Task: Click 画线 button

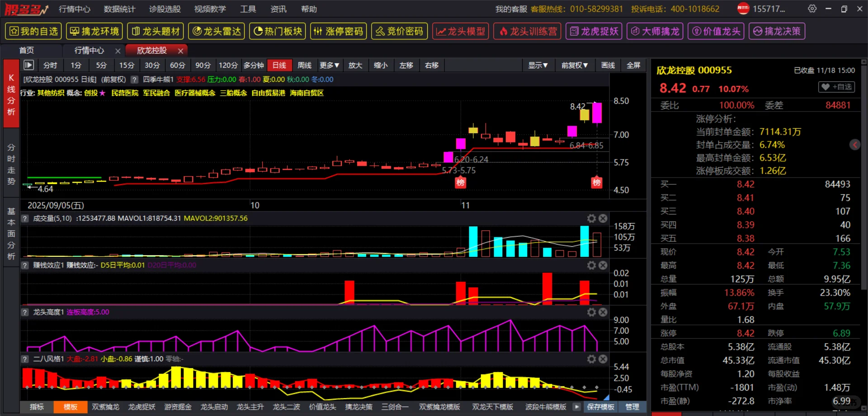Action: (x=608, y=65)
